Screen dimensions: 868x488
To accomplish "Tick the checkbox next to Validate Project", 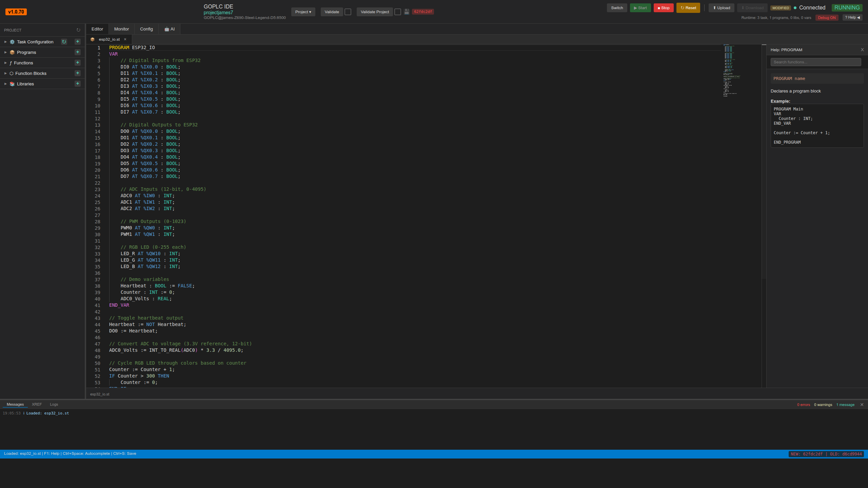I will click(x=398, y=12).
